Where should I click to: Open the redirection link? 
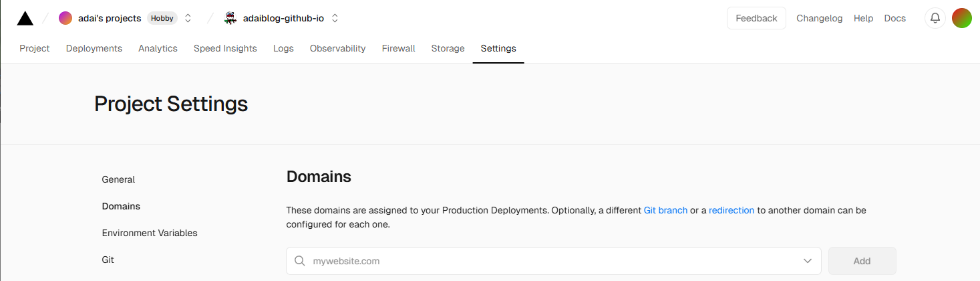[731, 210]
